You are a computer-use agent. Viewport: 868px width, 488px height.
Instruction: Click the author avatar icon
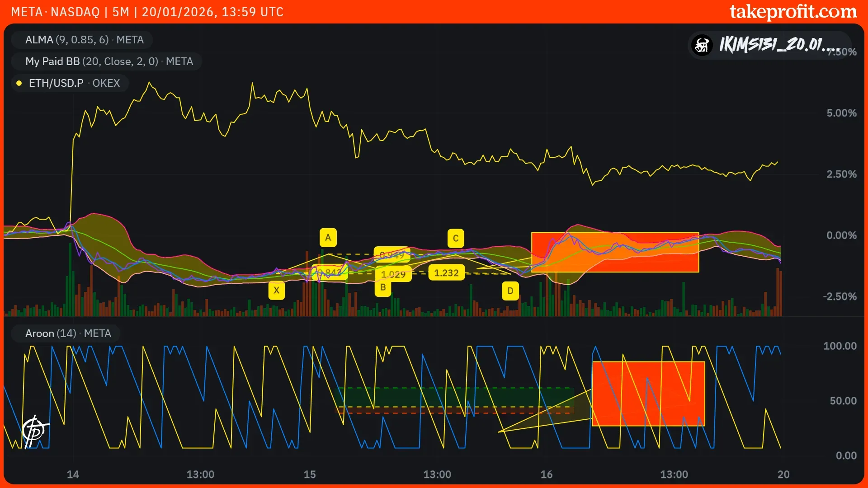(702, 45)
